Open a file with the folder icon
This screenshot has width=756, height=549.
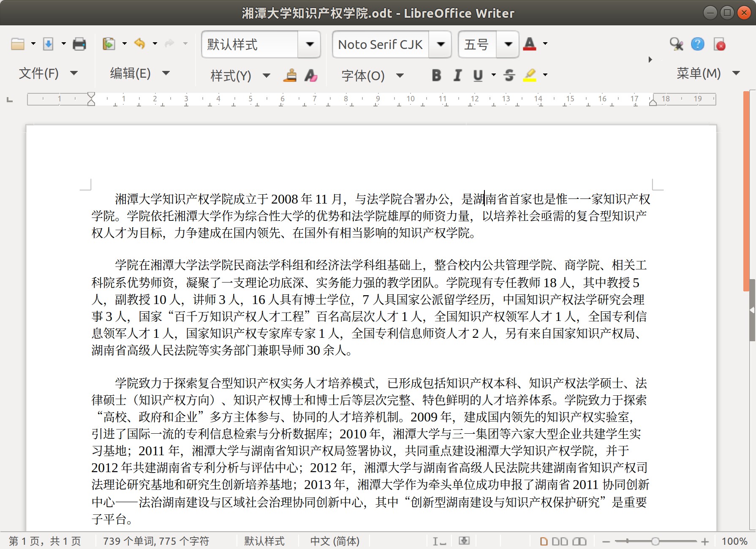click(x=18, y=44)
